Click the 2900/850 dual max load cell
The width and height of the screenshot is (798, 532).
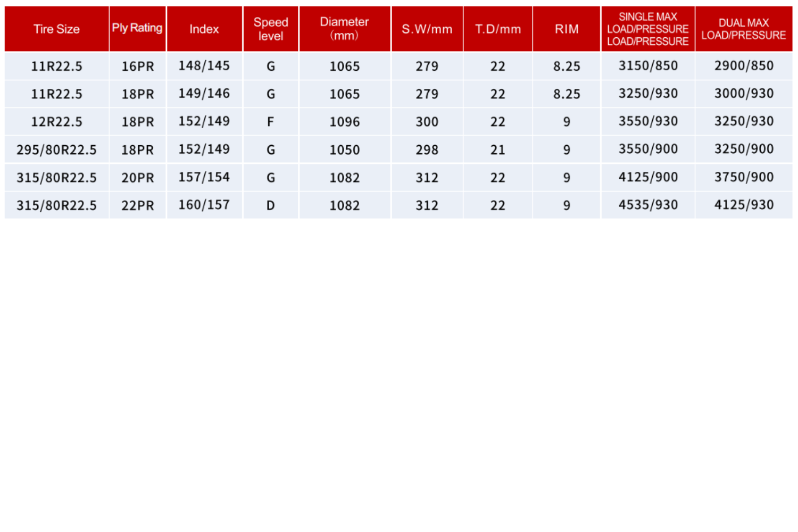(x=743, y=66)
